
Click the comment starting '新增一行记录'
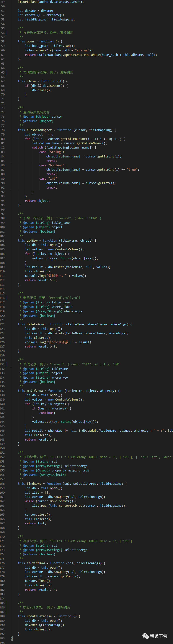click(x=62, y=218)
